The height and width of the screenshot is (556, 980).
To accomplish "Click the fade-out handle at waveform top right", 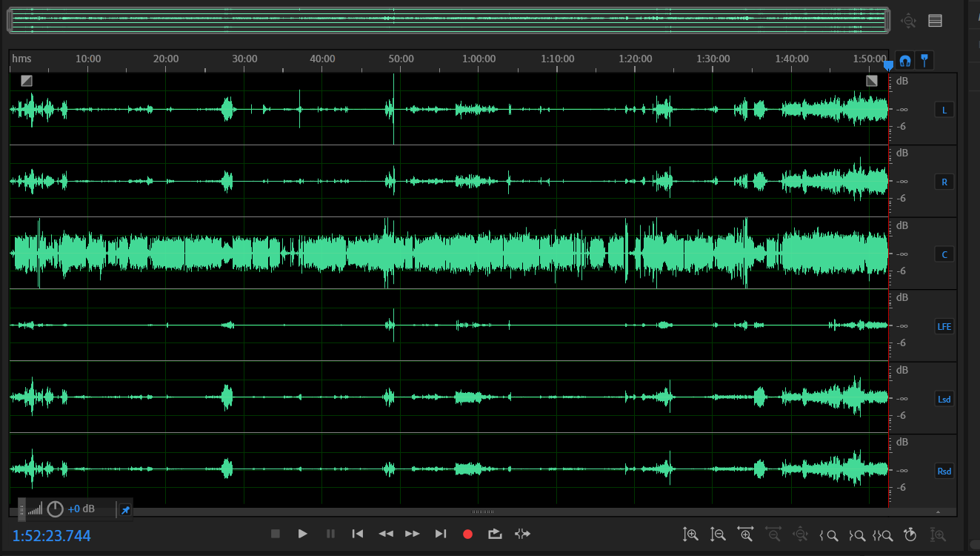I will pos(872,81).
